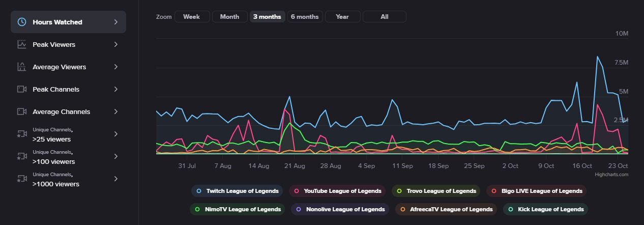This screenshot has height=225, width=644.
Task: Expand the Peak Viewers chevron arrow
Action: pos(116,44)
